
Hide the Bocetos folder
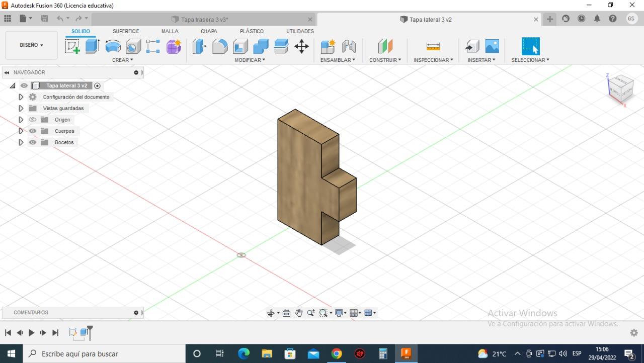tap(33, 142)
